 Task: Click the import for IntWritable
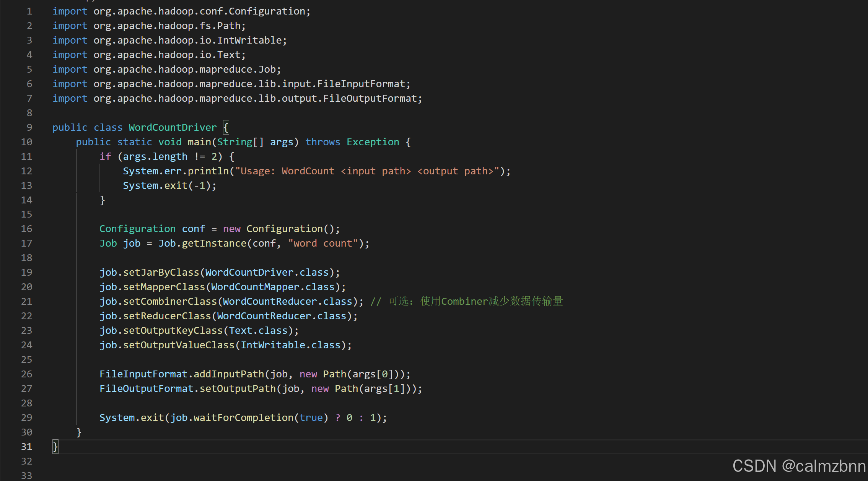click(169, 40)
